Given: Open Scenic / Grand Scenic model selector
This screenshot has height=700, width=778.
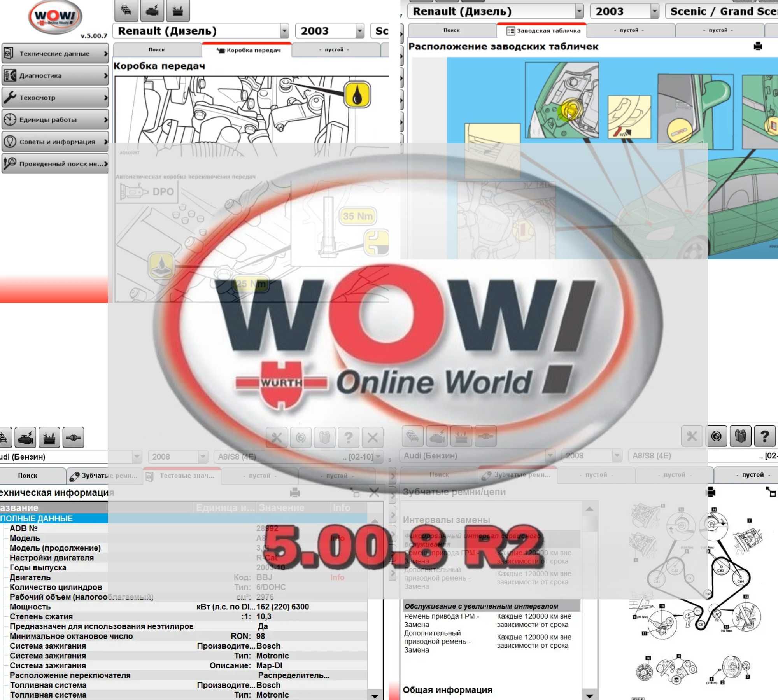Looking at the screenshot, I should [722, 11].
